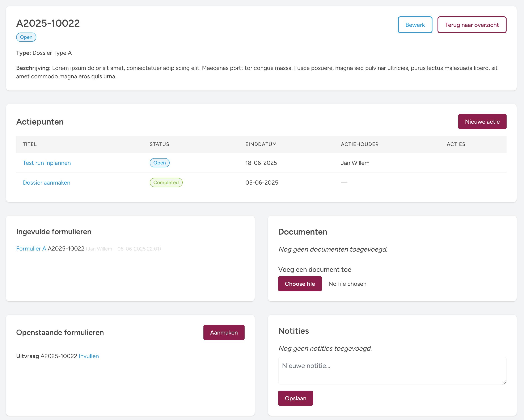Click the Aanmaken button
524x420 pixels.
pos(224,332)
